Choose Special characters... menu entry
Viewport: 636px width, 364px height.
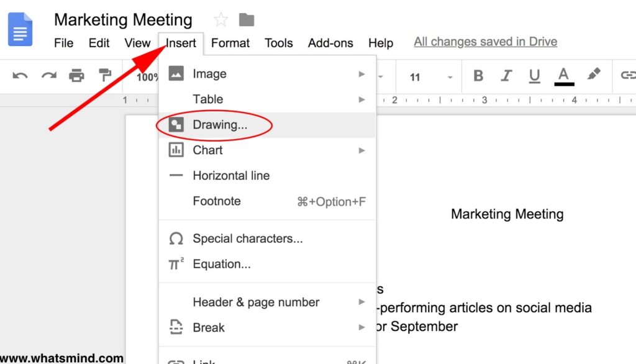pos(267,239)
